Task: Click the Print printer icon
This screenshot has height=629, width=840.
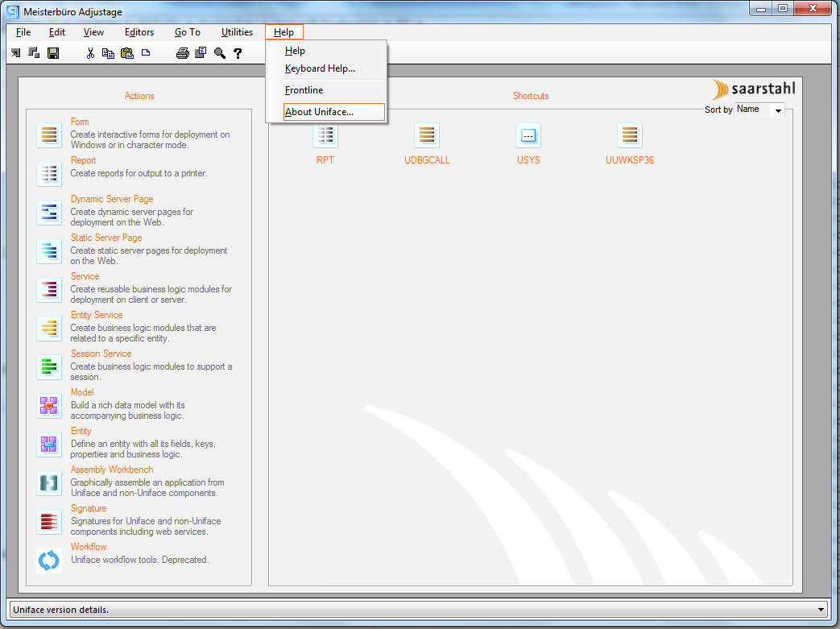Action: coord(183,52)
